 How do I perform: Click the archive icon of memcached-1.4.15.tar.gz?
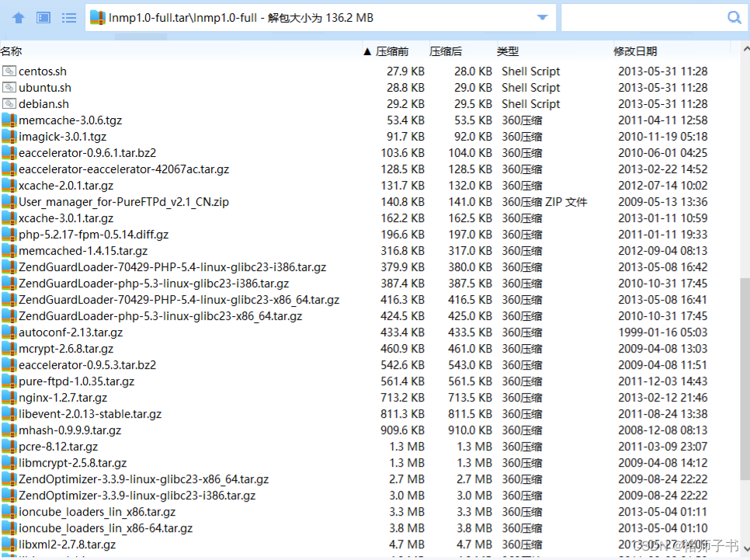pos(9,250)
